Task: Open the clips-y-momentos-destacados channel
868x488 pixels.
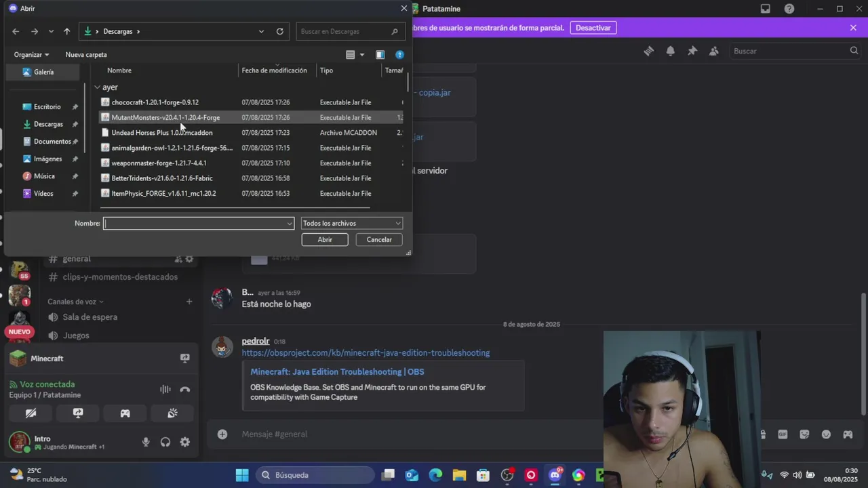Action: [120, 277]
